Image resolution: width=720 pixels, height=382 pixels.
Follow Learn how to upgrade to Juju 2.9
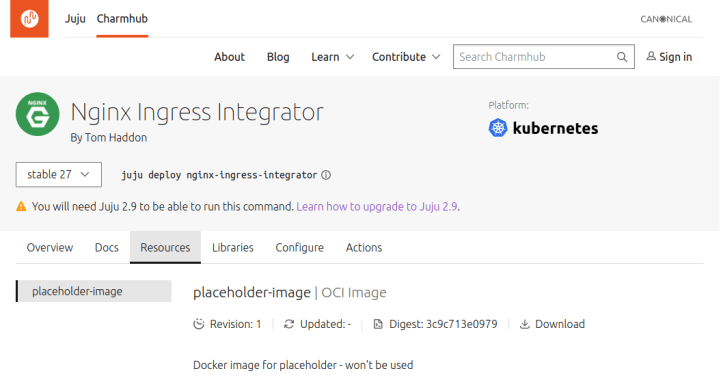click(x=377, y=207)
